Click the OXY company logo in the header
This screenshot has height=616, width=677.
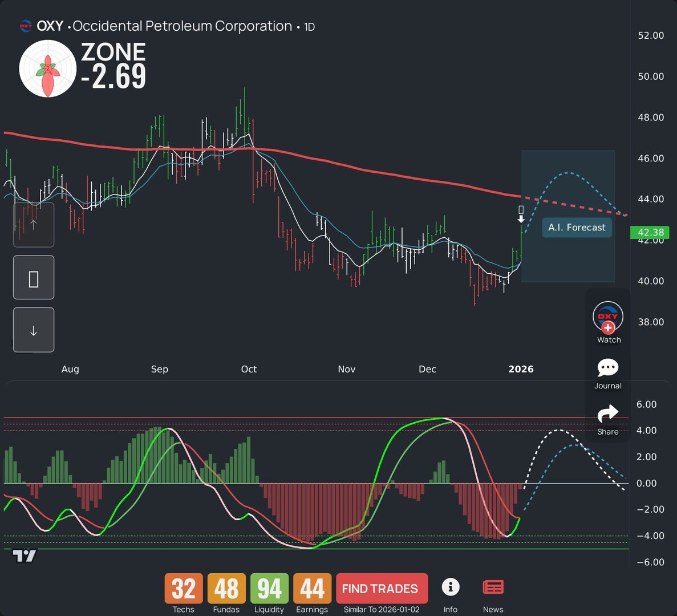click(x=24, y=26)
